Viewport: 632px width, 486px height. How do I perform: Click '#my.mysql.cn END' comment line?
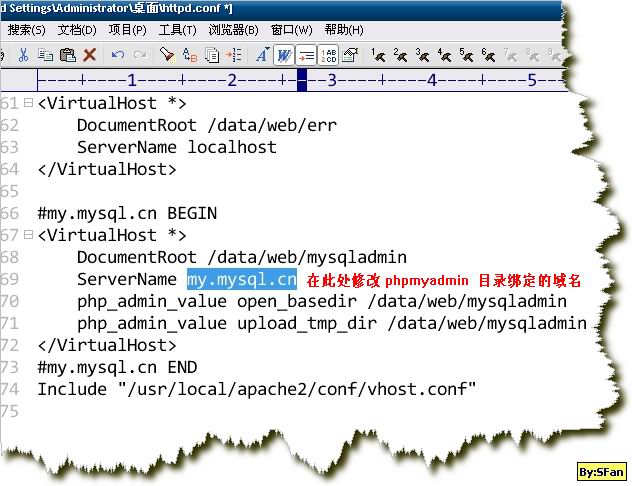[117, 367]
